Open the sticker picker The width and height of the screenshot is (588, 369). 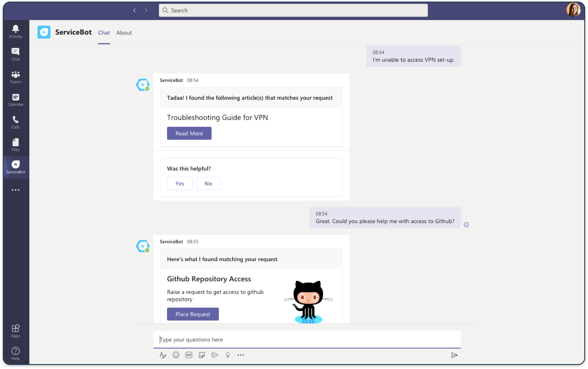tap(202, 355)
